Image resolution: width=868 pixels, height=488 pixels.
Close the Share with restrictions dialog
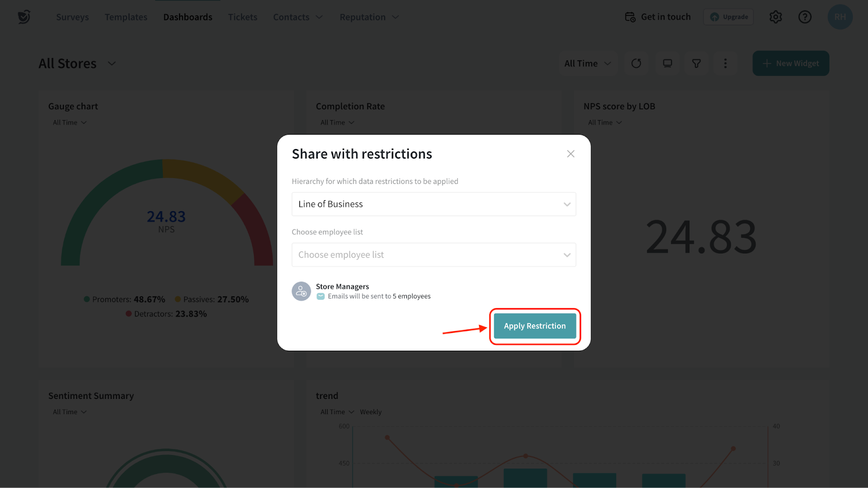click(571, 154)
